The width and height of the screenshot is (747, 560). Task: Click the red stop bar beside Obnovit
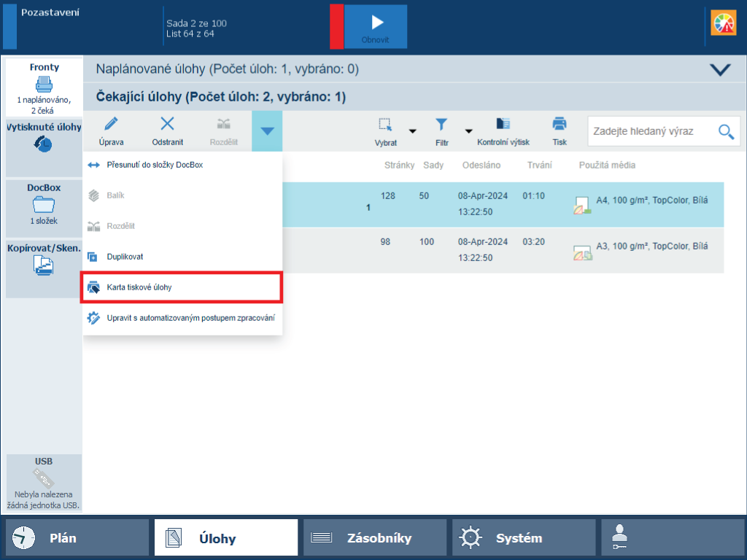click(337, 27)
